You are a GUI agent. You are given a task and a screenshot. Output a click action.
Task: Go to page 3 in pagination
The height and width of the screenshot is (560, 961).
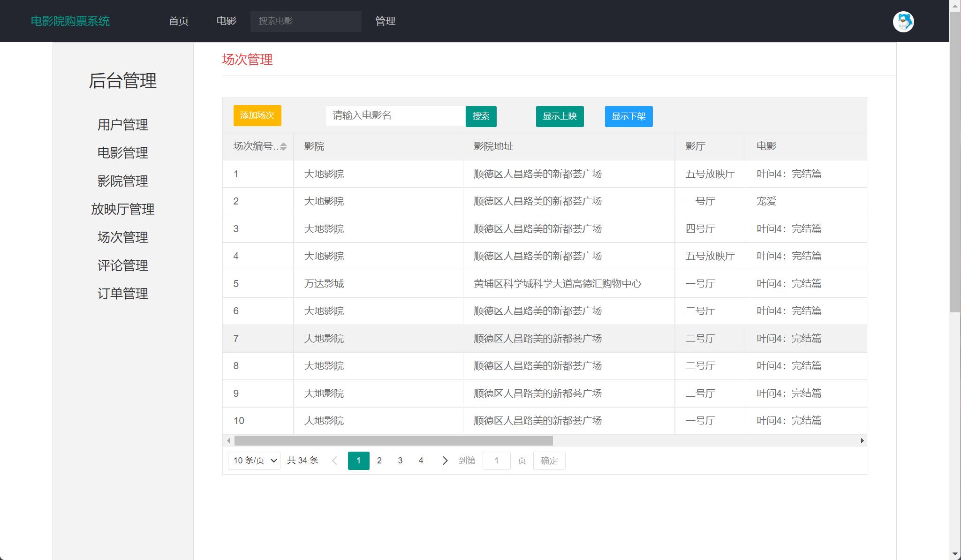point(400,461)
